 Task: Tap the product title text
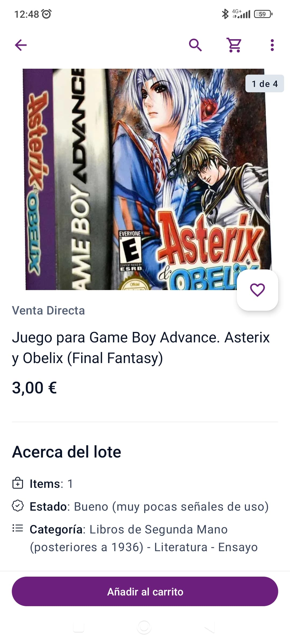(141, 347)
